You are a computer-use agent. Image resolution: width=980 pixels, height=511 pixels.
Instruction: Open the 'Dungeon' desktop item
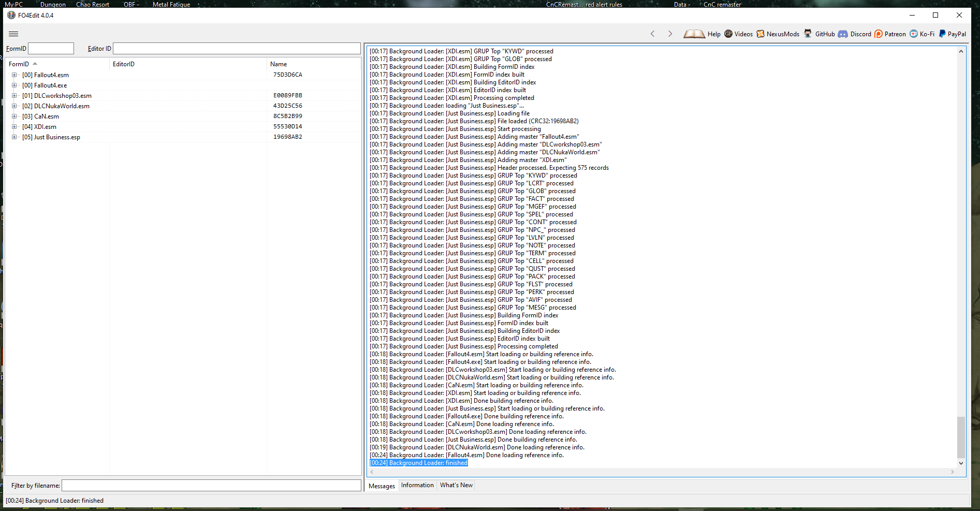53,4
